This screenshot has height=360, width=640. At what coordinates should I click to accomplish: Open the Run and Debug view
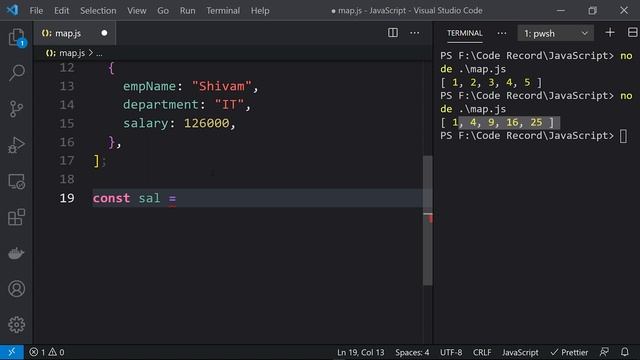[x=16, y=145]
